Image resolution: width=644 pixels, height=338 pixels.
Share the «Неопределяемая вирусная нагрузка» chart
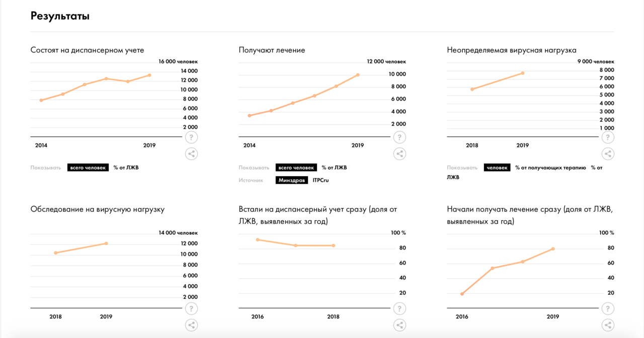(608, 154)
